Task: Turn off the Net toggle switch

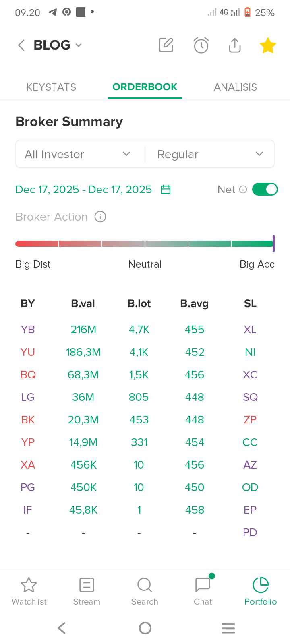Action: pos(265,190)
